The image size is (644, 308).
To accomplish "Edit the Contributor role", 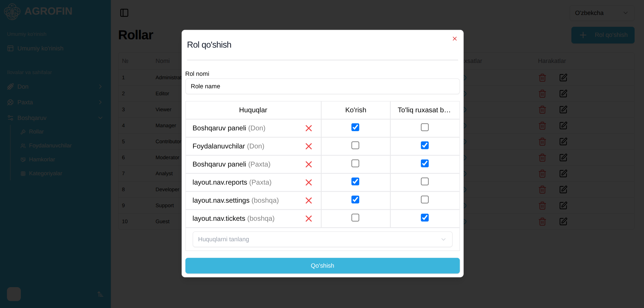I will (x=563, y=141).
